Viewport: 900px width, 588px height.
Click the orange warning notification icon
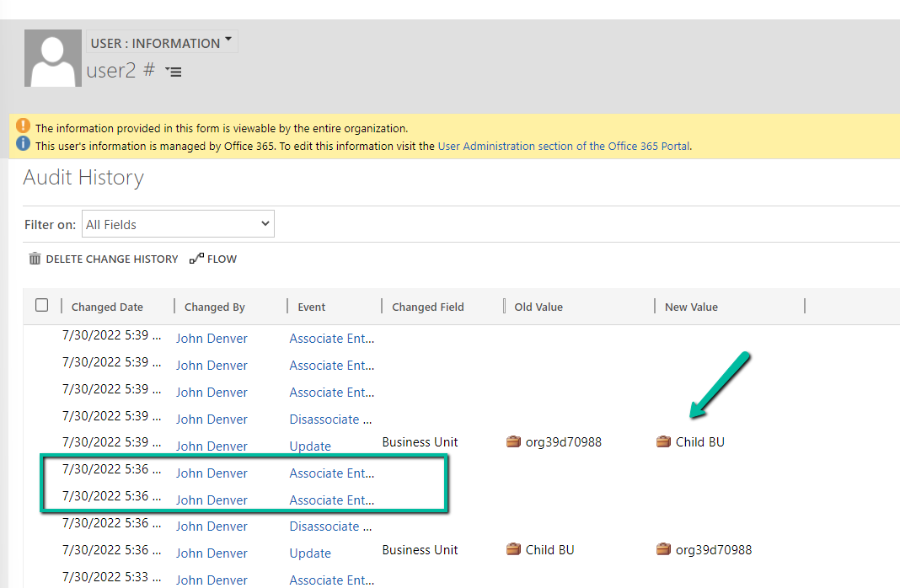click(x=24, y=127)
